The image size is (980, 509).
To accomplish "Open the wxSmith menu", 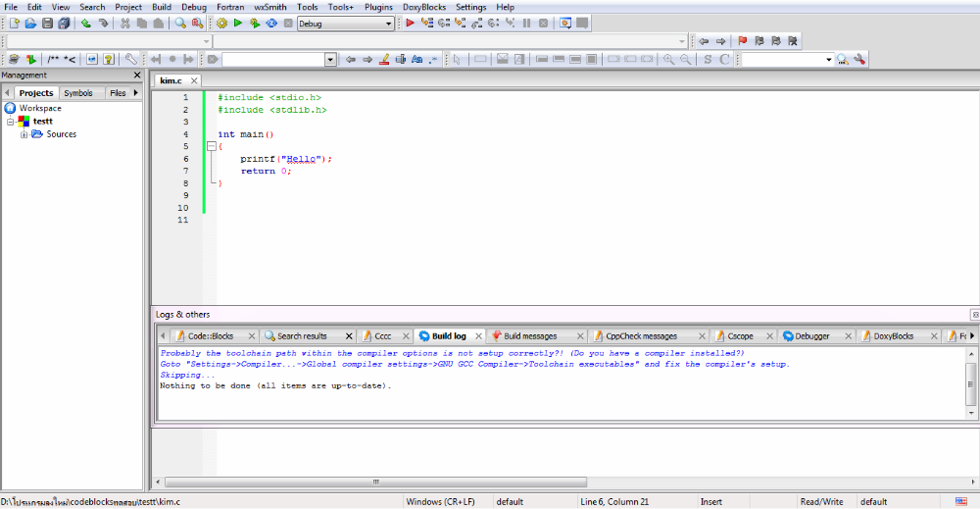I will click(270, 7).
